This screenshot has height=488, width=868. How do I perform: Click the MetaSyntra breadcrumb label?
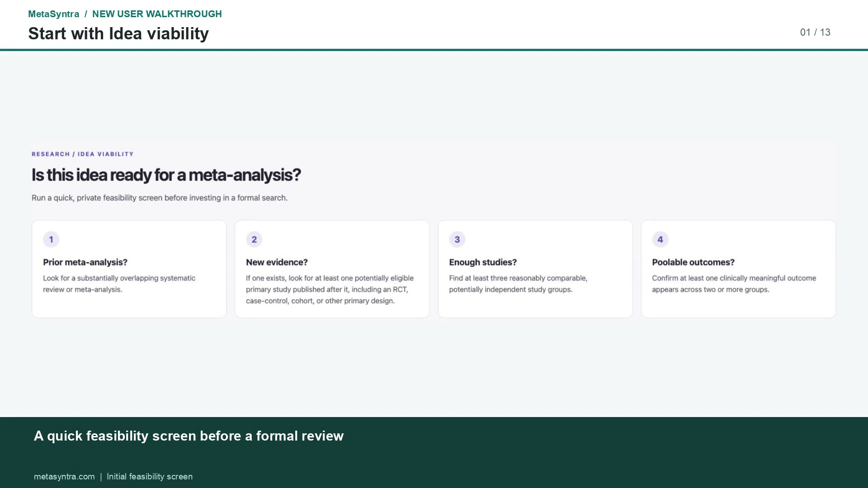[x=54, y=14]
